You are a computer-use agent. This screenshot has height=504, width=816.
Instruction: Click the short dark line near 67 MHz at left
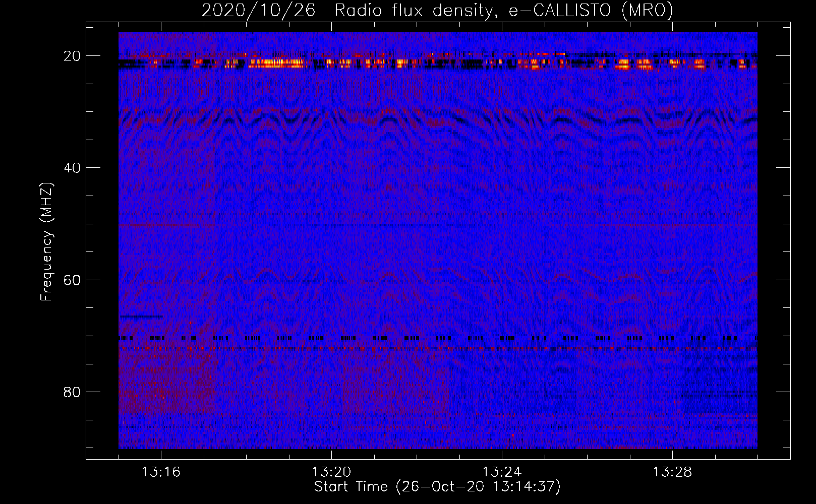(x=141, y=317)
